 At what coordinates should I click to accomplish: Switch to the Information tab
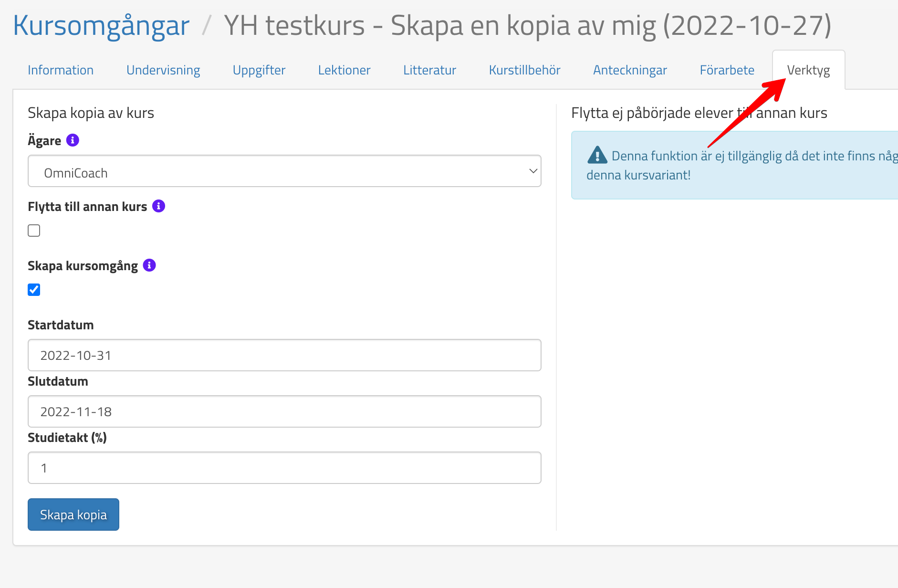tap(61, 70)
